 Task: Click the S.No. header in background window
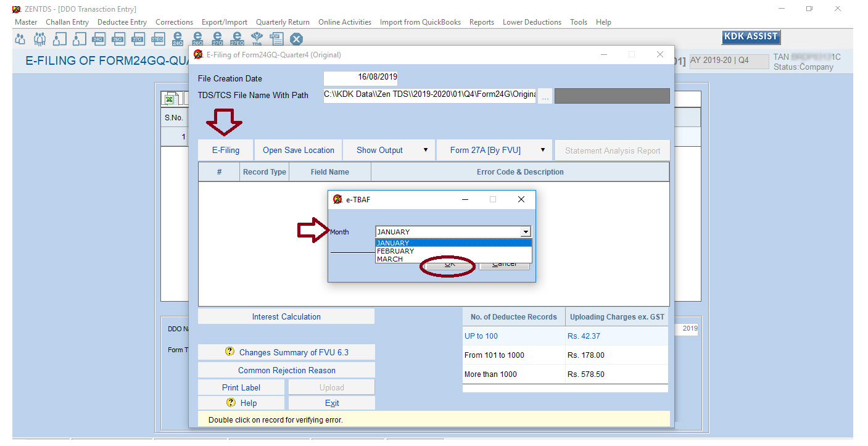(x=174, y=117)
